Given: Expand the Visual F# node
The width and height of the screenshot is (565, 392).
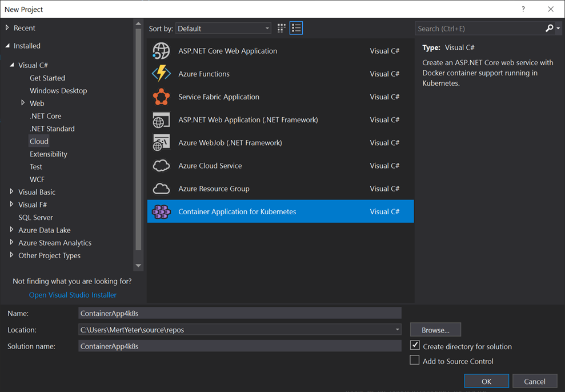Looking at the screenshot, I should pyautogui.click(x=12, y=205).
